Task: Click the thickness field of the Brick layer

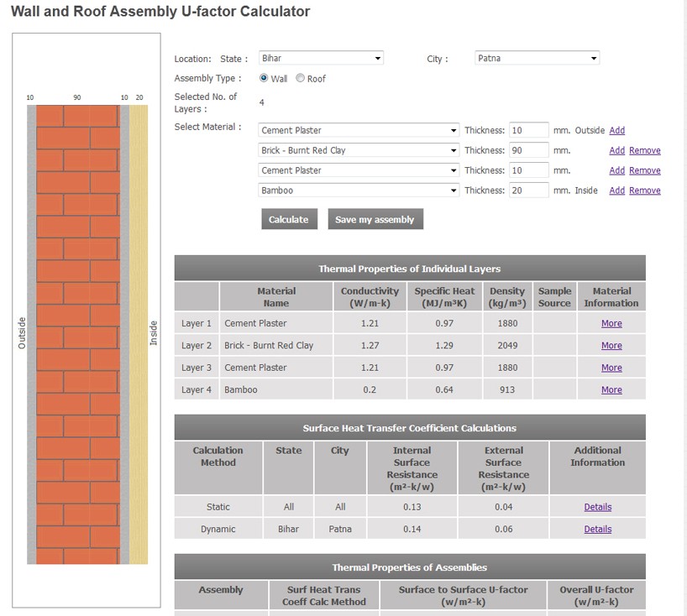Action: 528,150
